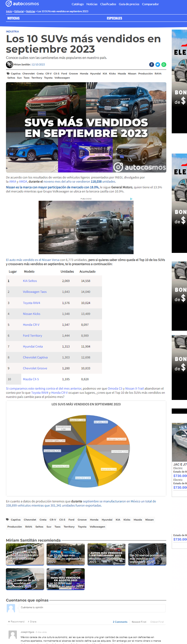Select the '8,828' accumulated cell
This screenshot has height=644, width=187.
pos(85,379)
